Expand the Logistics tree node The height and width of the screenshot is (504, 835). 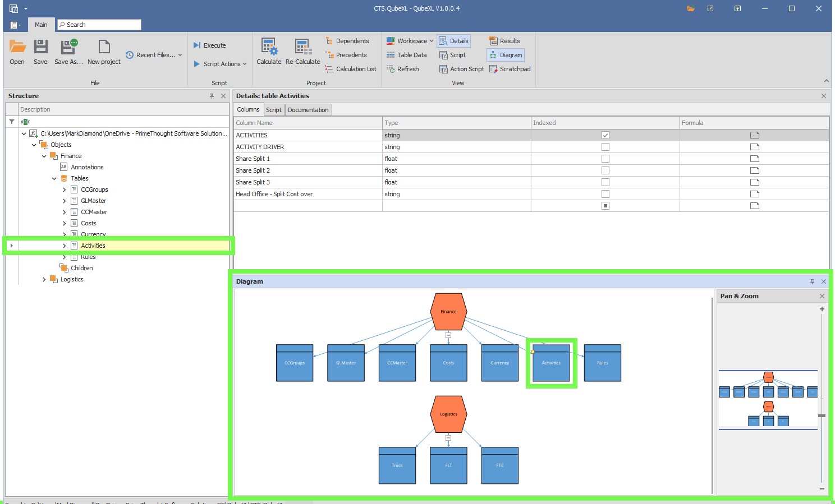click(x=44, y=279)
